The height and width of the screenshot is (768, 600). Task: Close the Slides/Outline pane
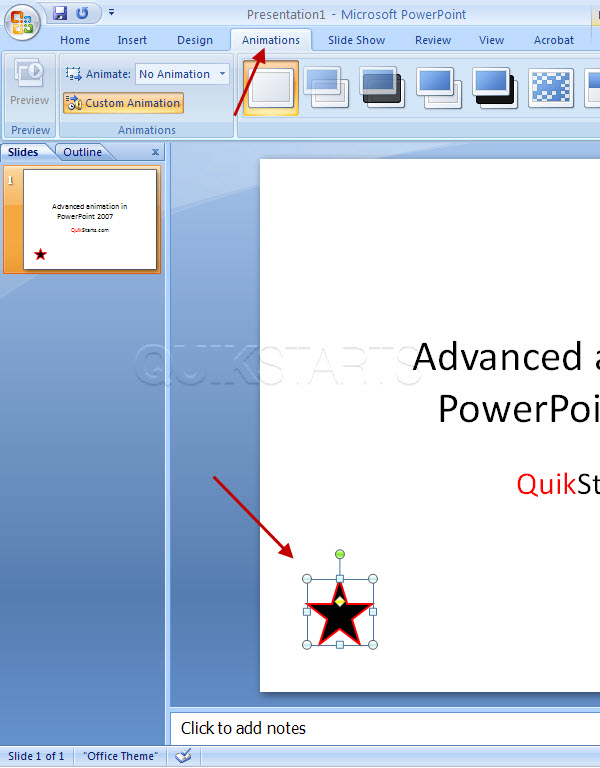pos(155,152)
